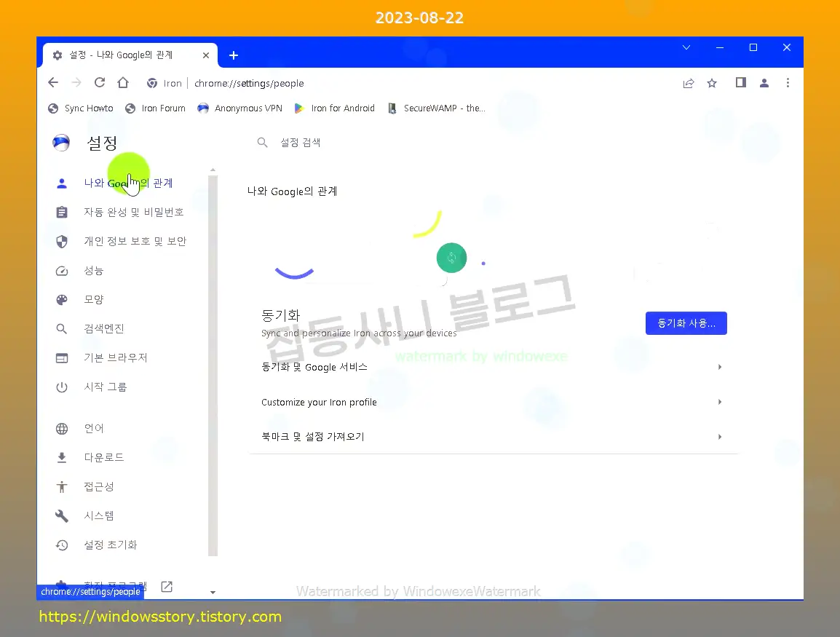Expand 동기화 및 Google 서비스 row

(493, 367)
